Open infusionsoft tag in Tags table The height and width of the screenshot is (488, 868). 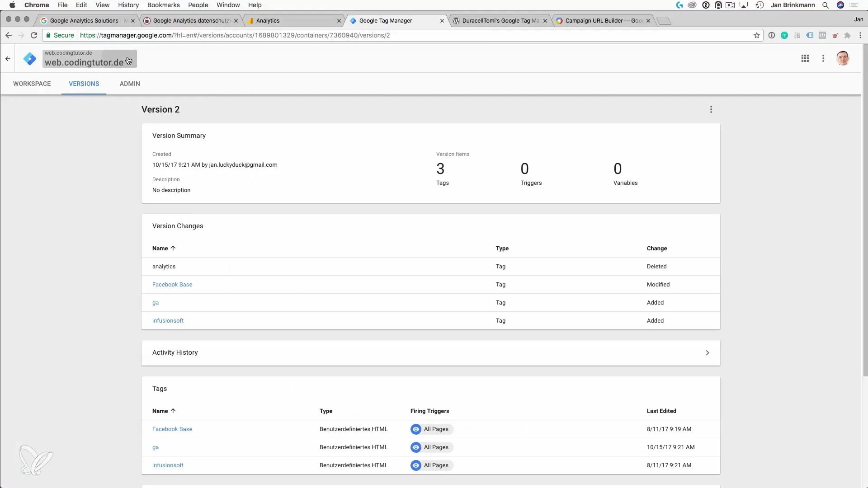(168, 465)
